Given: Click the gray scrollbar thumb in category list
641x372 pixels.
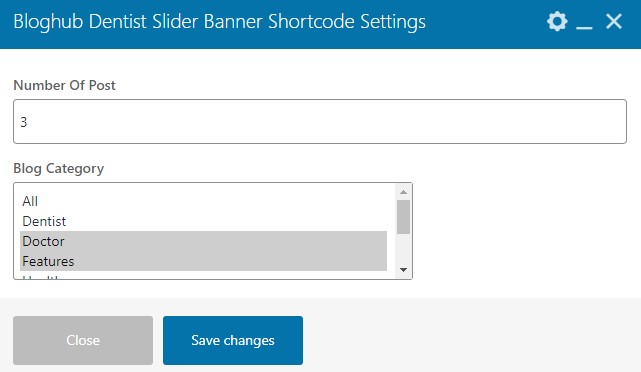Looking at the screenshot, I should click(x=403, y=217).
